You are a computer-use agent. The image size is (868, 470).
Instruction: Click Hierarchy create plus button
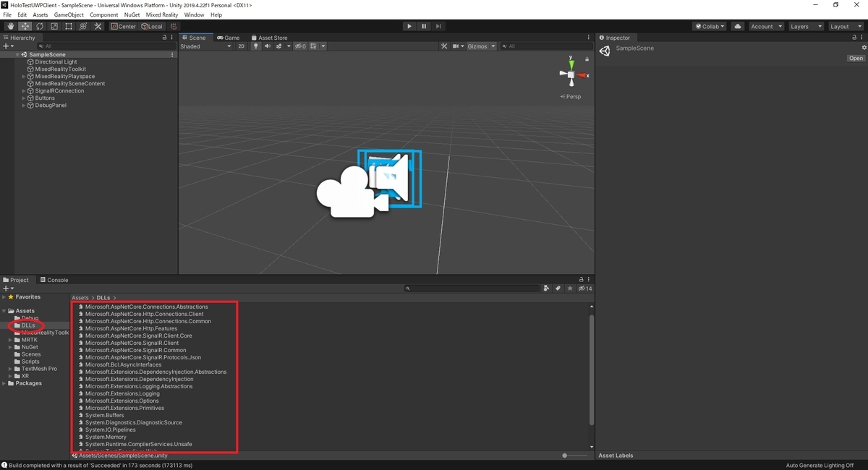(8, 46)
